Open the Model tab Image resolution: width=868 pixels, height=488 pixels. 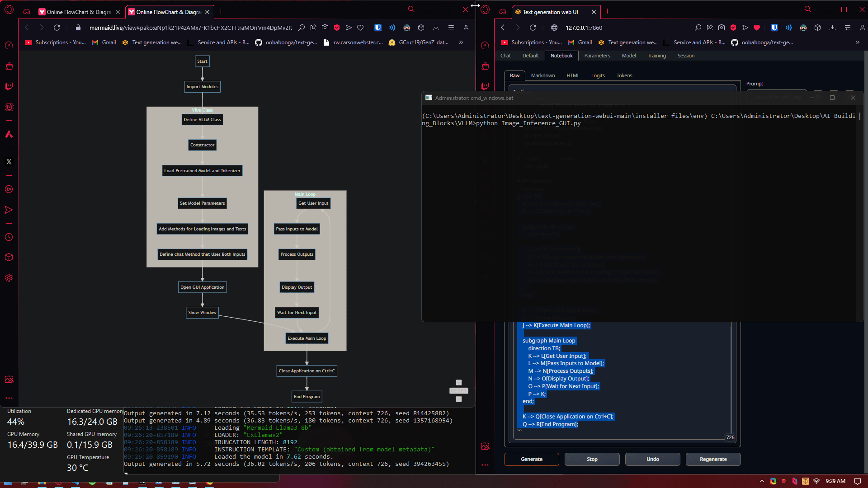629,56
